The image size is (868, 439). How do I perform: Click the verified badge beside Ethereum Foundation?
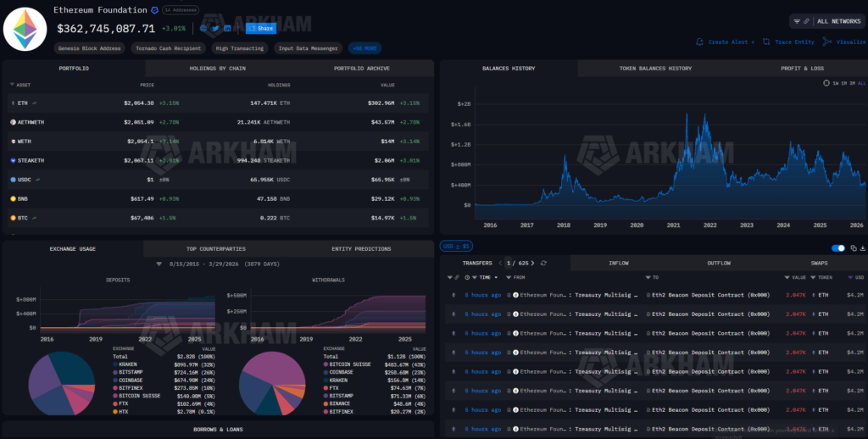[x=154, y=10]
